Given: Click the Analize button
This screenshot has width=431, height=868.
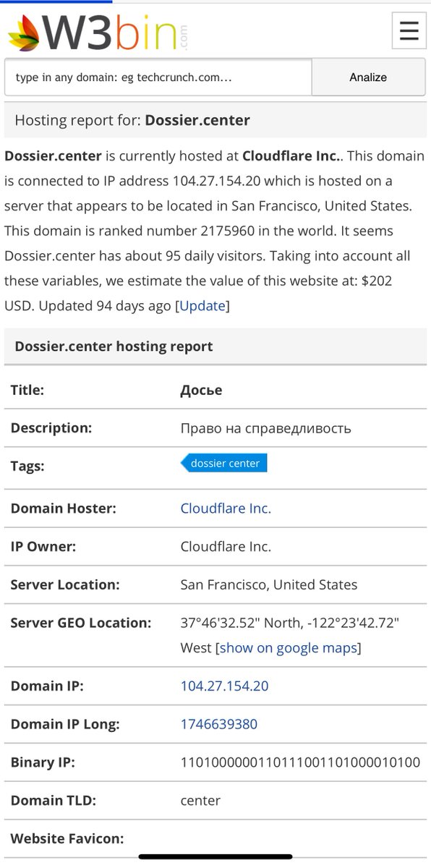Looking at the screenshot, I should click(x=368, y=77).
